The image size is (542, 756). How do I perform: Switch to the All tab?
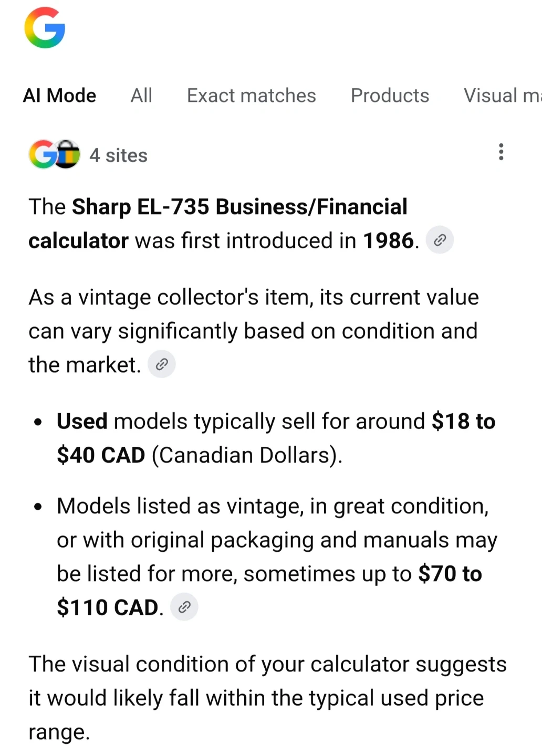coord(142,96)
